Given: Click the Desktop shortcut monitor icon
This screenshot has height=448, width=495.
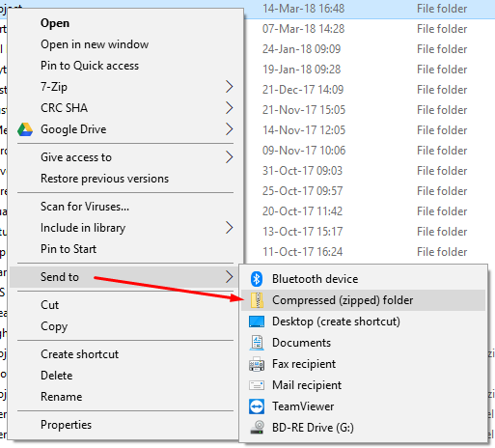Looking at the screenshot, I should (257, 322).
